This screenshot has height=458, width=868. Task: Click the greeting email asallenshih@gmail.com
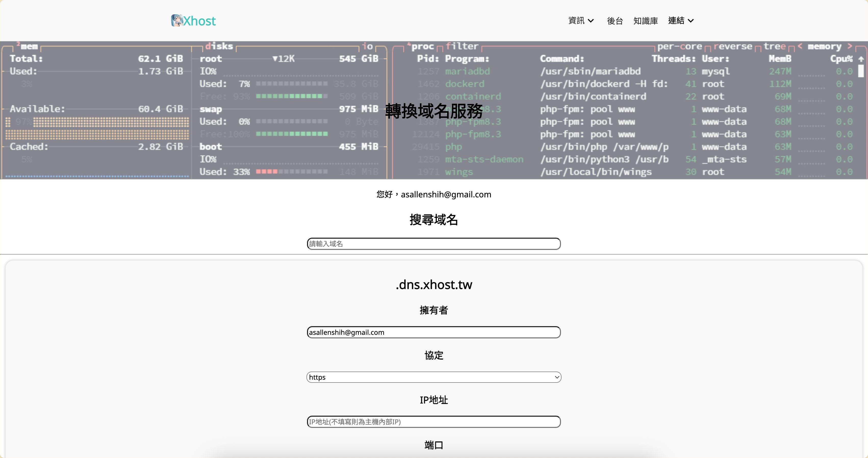(446, 195)
